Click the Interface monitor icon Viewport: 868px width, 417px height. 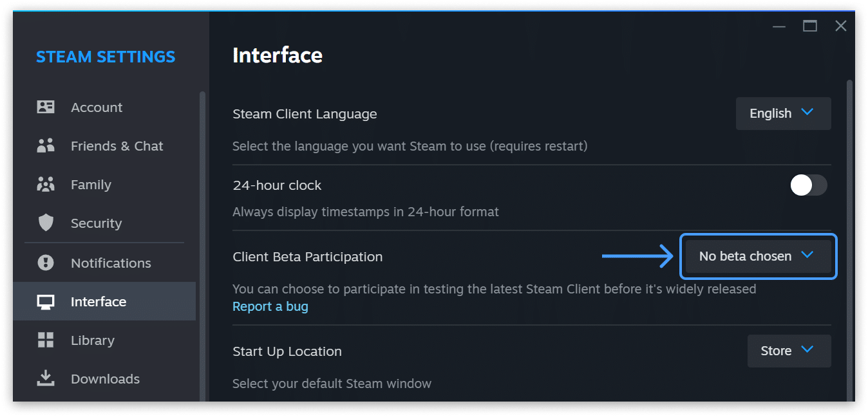pos(46,302)
